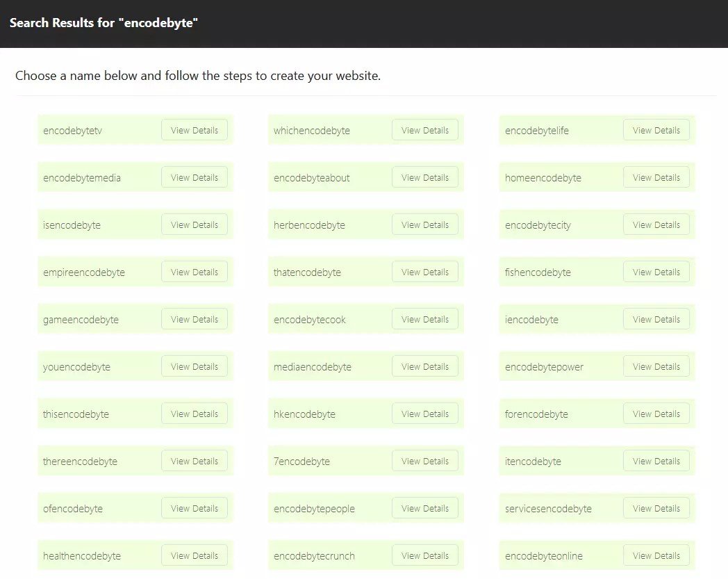Click the mediaencodebyte result text
This screenshot has height=579, width=728.
(x=313, y=367)
